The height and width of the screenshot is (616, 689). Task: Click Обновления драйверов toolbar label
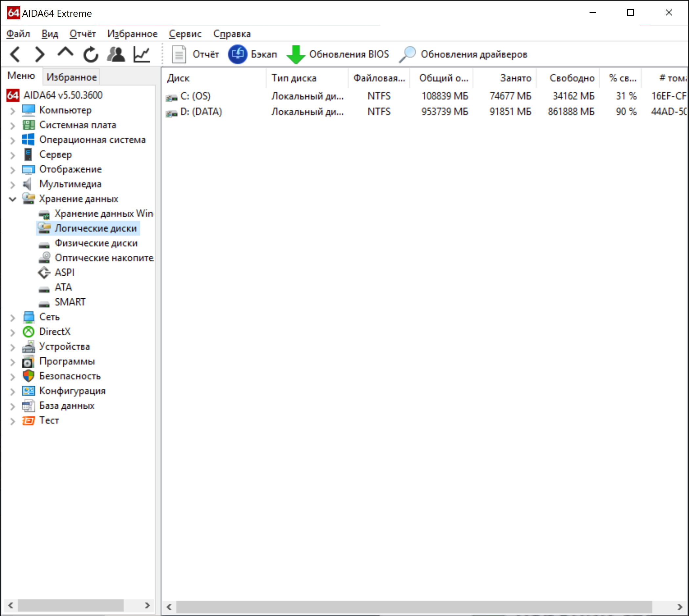click(x=474, y=54)
